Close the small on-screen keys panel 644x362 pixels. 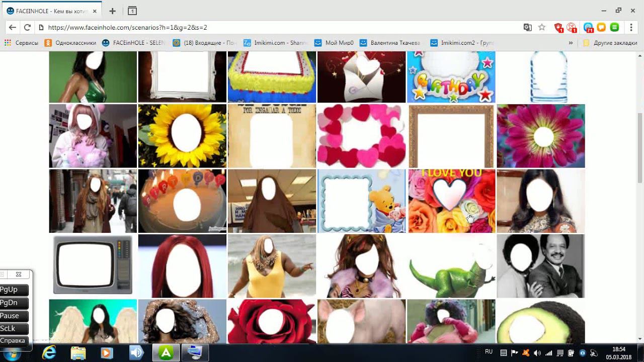19,275
